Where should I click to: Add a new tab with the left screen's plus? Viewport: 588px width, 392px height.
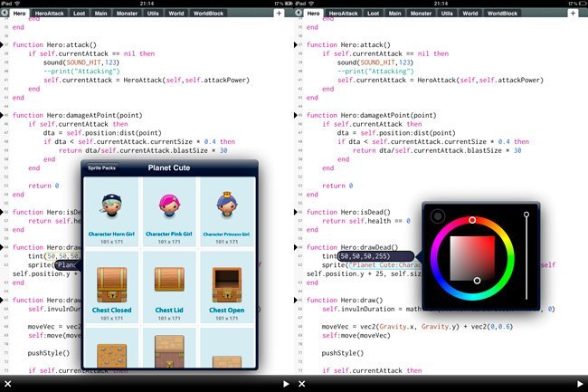[279, 14]
